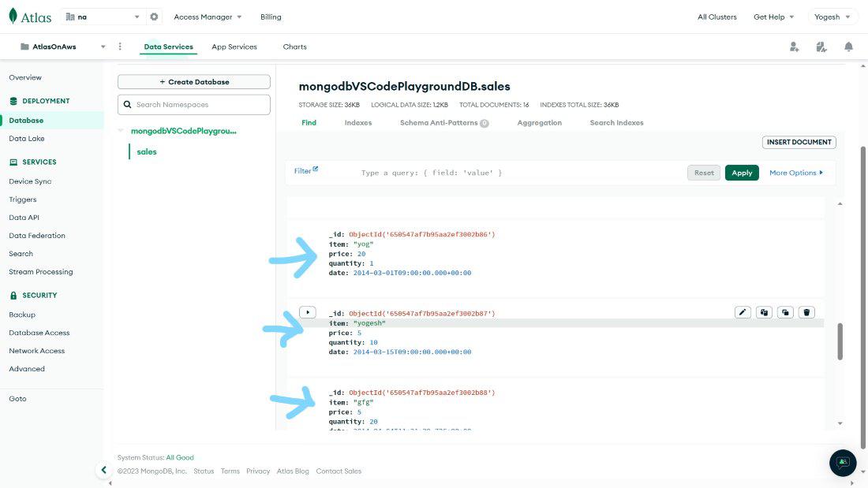Open Network Access in the sidebar
The width and height of the screenshot is (868, 488).
[x=36, y=351]
